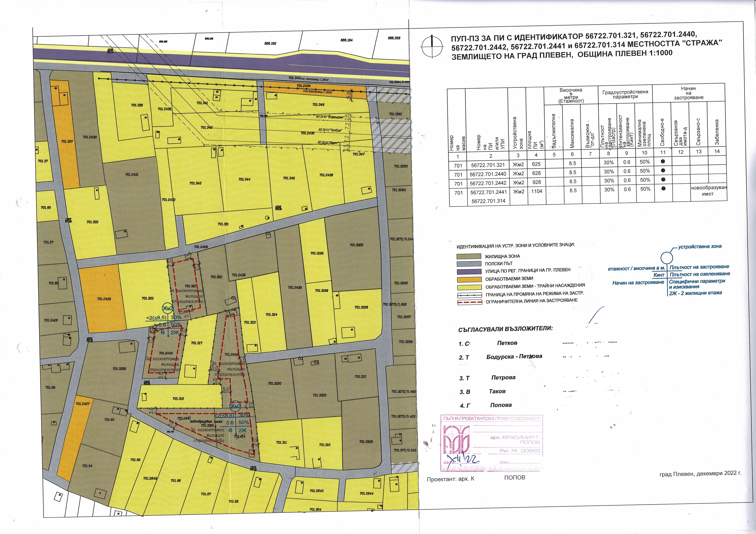Click map parcel label 701.312
Screen dimensions: 756x534
tap(361, 376)
